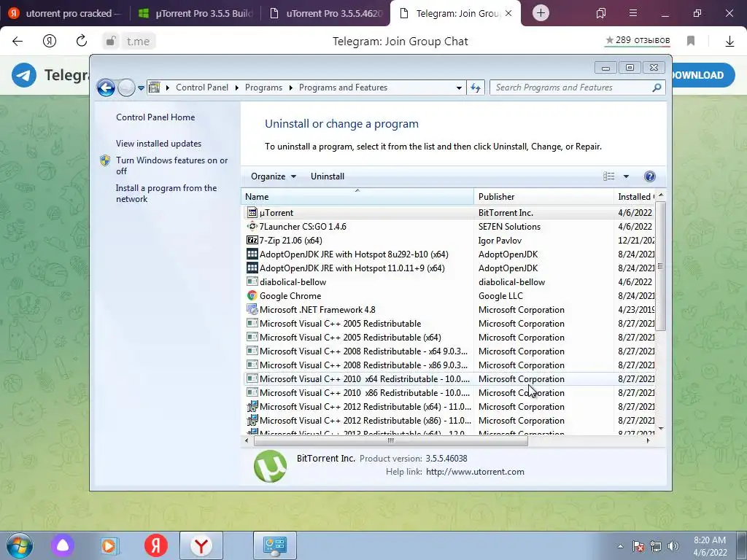Select Microsoft .NET Framework 4.8 icon
Screen dimensions: 747x560
tap(252, 309)
